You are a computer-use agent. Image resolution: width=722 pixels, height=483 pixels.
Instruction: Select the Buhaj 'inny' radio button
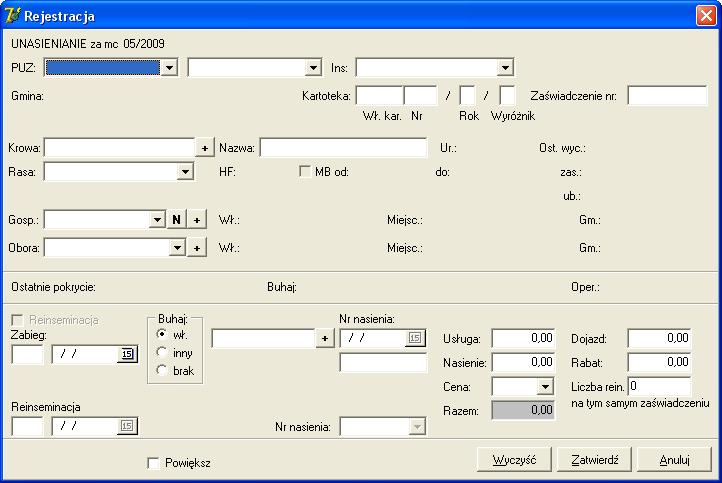click(x=162, y=352)
